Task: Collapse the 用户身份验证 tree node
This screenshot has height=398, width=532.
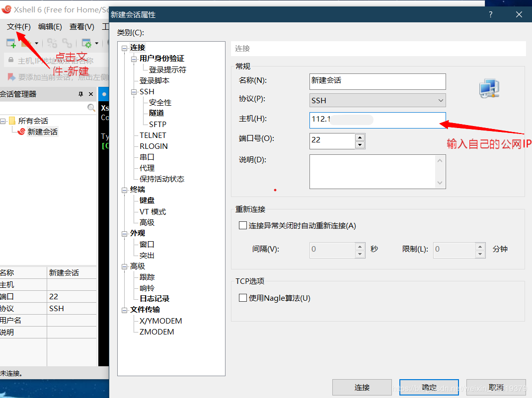Action: click(x=134, y=59)
